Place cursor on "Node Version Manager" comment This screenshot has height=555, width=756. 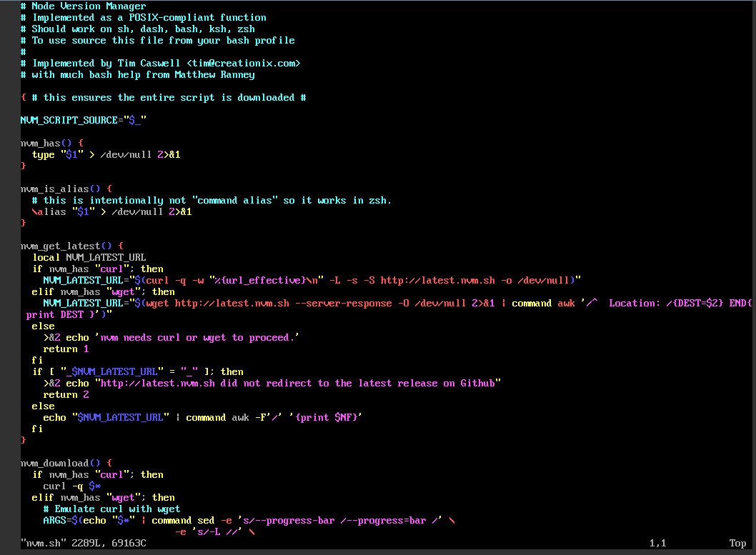coord(89,6)
